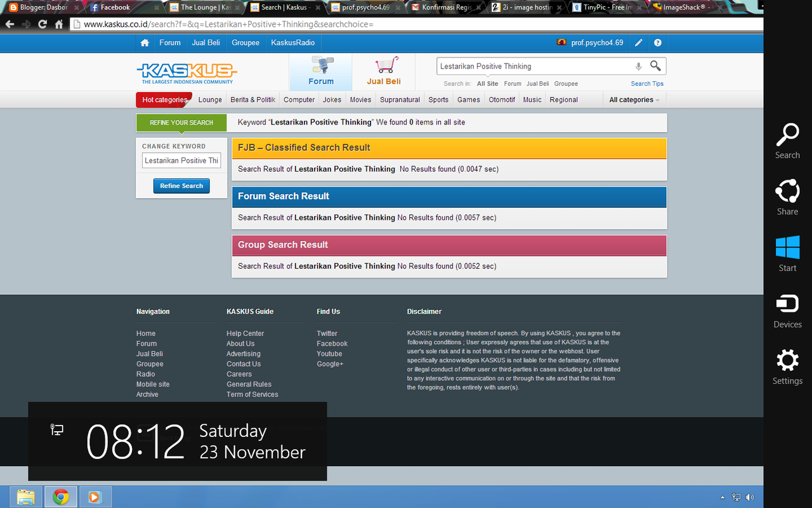Screen dimensions: 812x508
Task: Open the Devices charm
Action: pos(787,311)
